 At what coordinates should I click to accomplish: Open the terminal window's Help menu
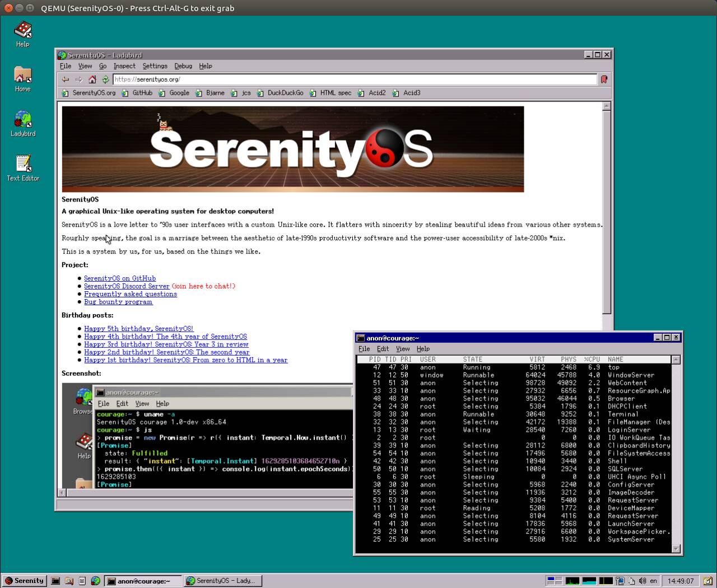tap(423, 349)
